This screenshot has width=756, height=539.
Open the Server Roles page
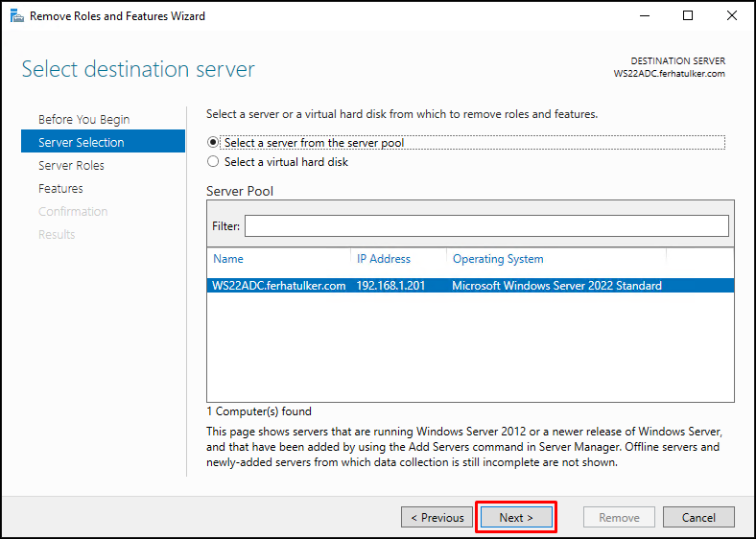point(71,165)
